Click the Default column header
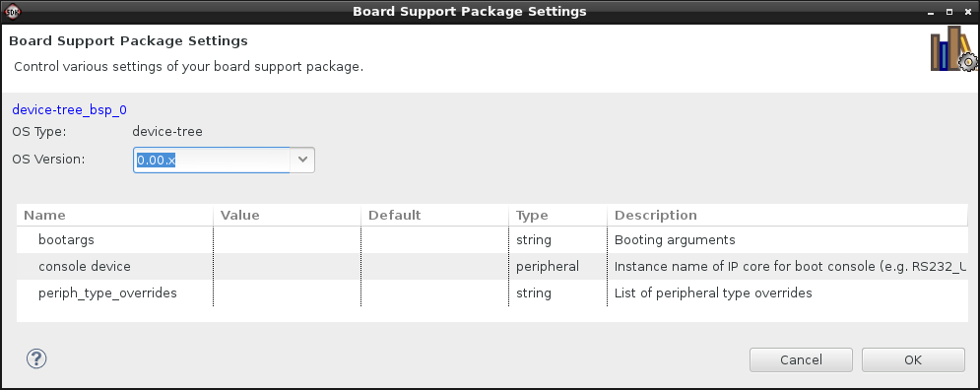This screenshot has width=980, height=390. (434, 215)
